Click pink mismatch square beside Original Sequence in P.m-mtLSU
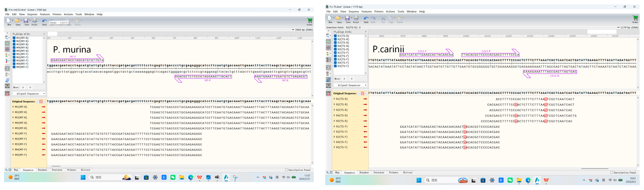The image size is (644, 190). pos(41,102)
